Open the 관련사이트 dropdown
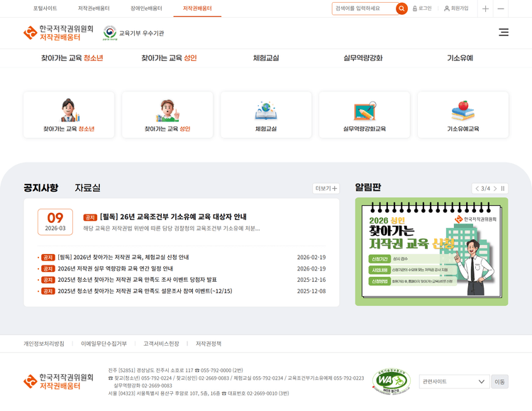 (x=454, y=381)
